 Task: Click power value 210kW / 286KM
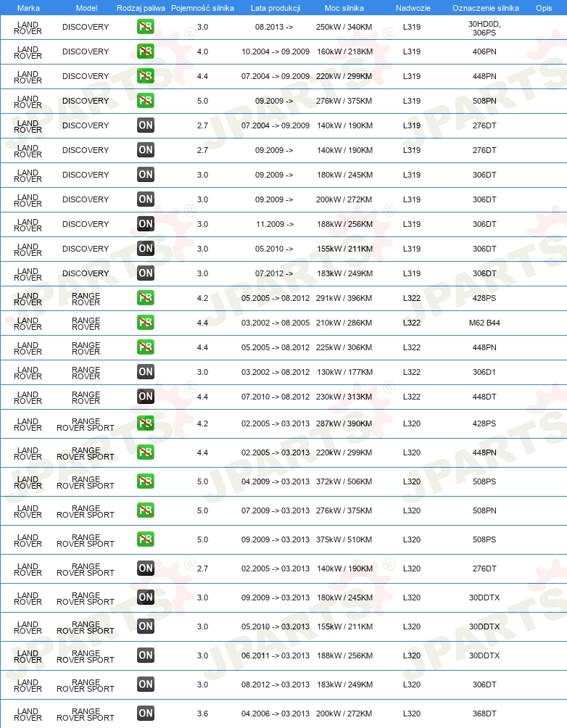[x=344, y=323]
